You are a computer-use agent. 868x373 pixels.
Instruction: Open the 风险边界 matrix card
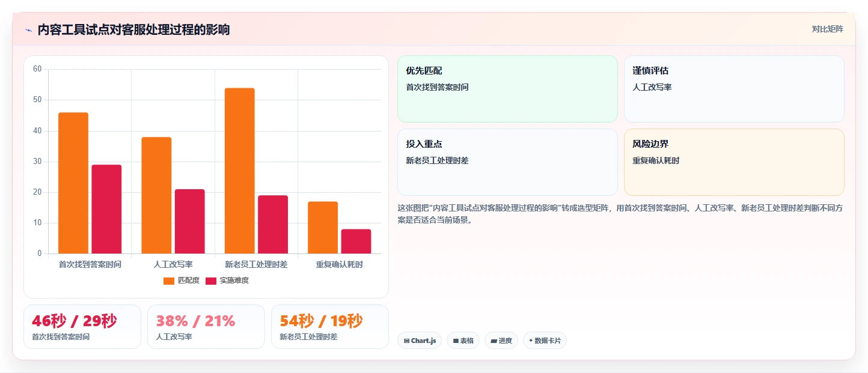pos(734,162)
